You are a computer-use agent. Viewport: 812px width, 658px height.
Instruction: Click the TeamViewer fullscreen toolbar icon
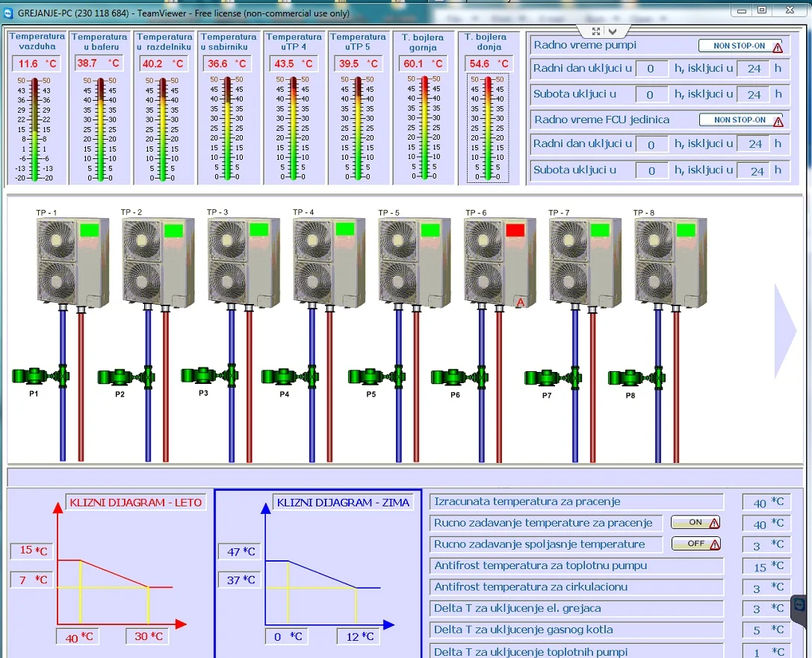[596, 31]
